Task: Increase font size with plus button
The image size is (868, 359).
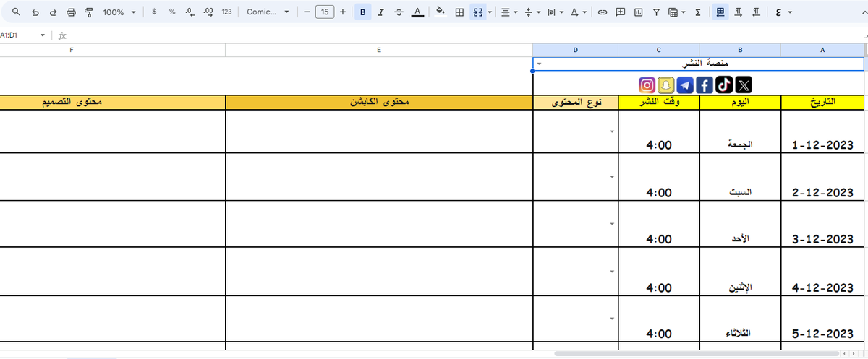Action: (x=342, y=12)
